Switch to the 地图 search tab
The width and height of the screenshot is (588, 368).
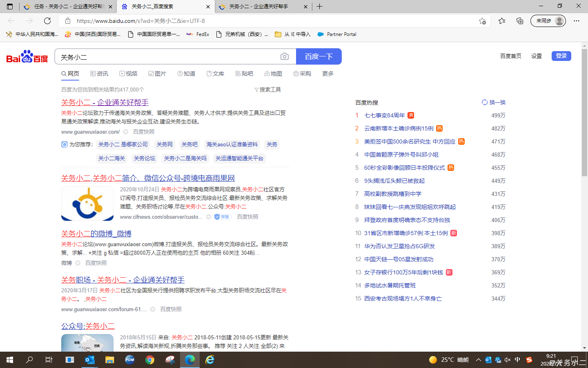coord(273,74)
